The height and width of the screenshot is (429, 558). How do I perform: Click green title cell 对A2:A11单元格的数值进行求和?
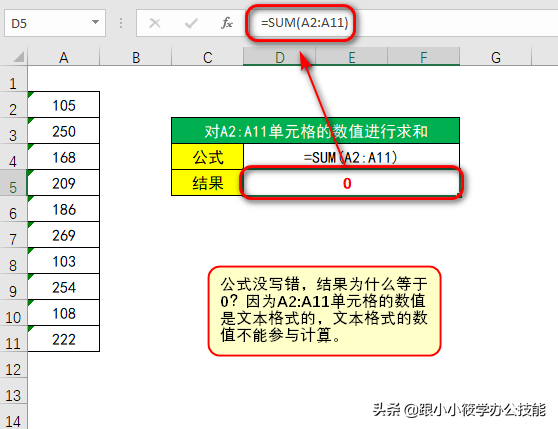tap(315, 131)
